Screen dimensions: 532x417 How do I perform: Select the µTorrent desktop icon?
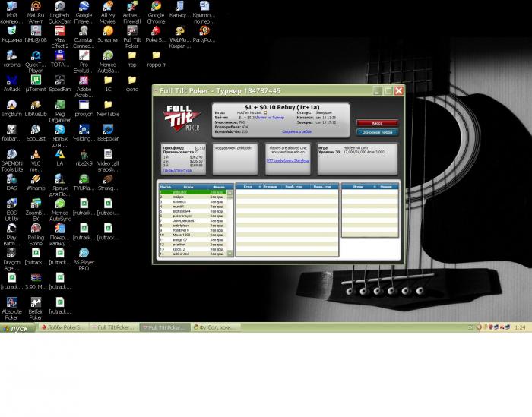pyautogui.click(x=35, y=84)
